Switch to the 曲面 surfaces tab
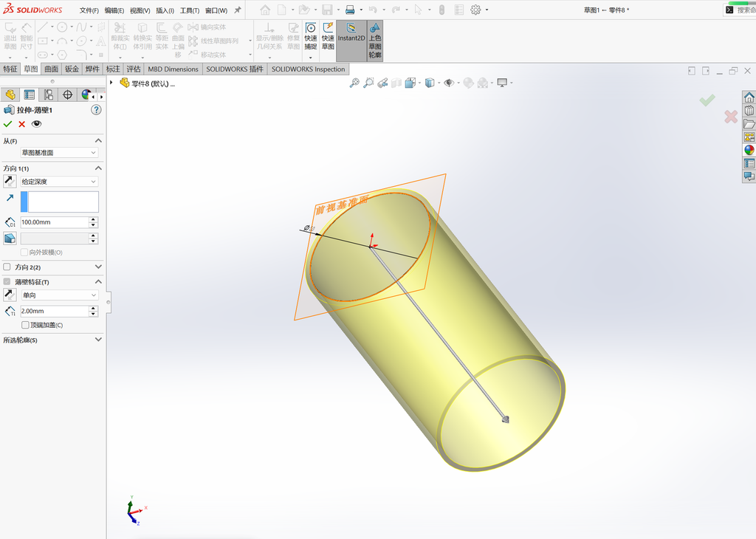The width and height of the screenshot is (756, 539). pyautogui.click(x=52, y=69)
